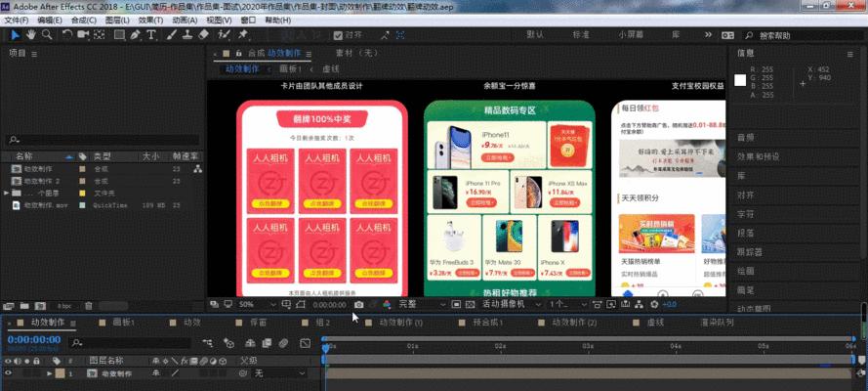Switch to the 标准 workspace
The height and width of the screenshot is (391, 868).
coord(581,34)
